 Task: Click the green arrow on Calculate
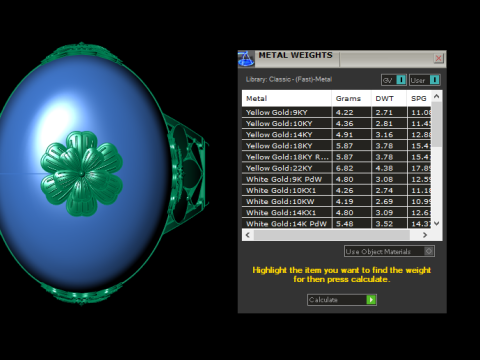pos(371,300)
